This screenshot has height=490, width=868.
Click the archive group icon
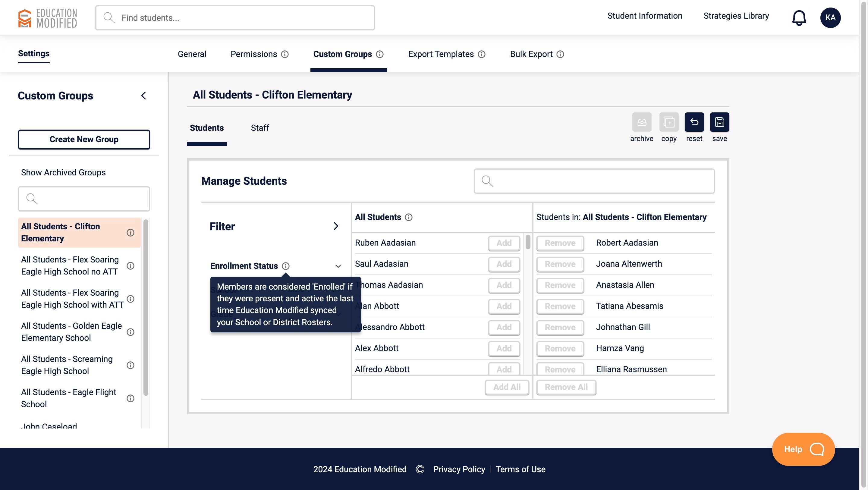click(x=642, y=122)
